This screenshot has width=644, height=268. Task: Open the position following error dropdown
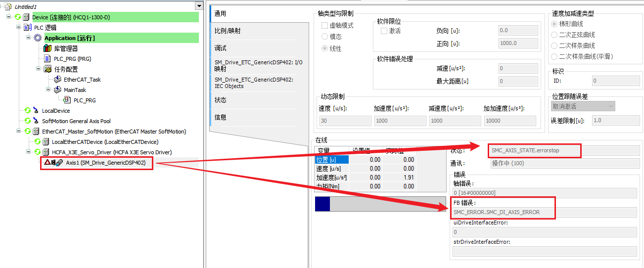click(583, 106)
